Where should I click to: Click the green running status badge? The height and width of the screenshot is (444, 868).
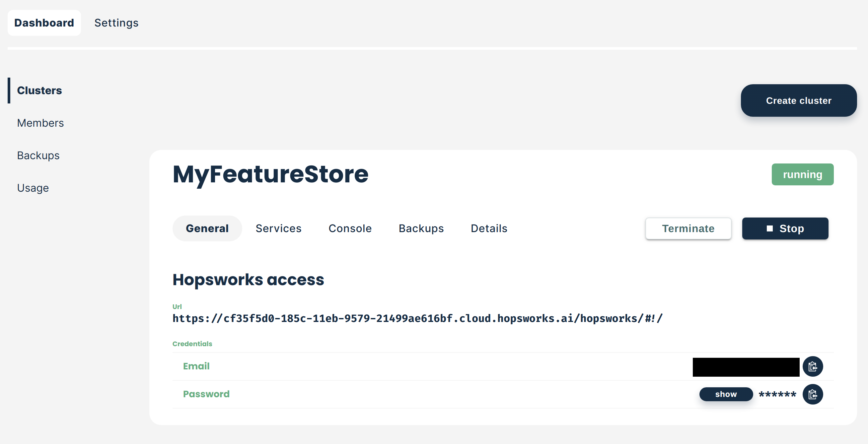(x=802, y=174)
